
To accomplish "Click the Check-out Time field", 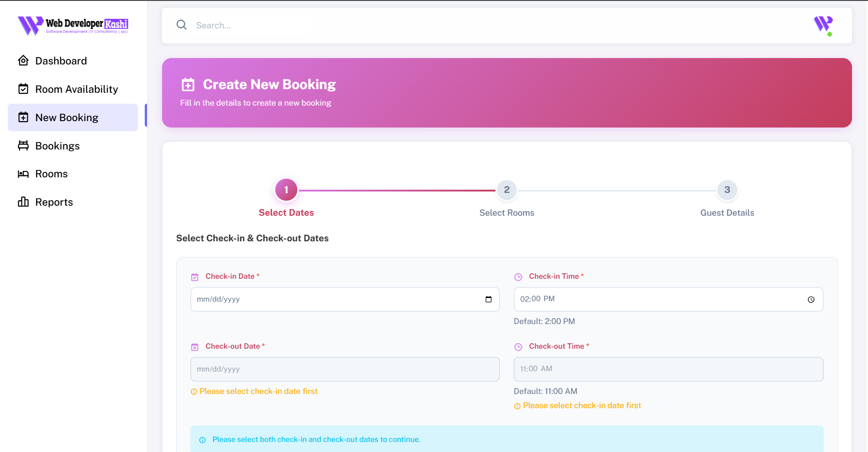I will [668, 369].
